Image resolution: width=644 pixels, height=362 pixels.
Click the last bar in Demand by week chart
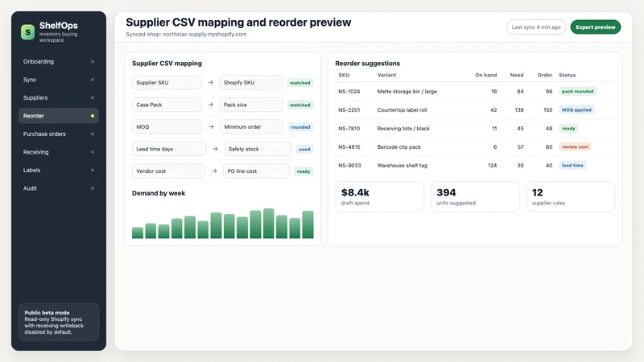308,224
